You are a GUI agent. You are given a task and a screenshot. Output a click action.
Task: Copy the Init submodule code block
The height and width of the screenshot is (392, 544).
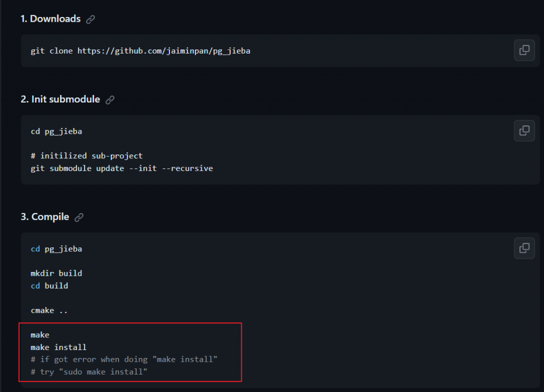click(524, 131)
